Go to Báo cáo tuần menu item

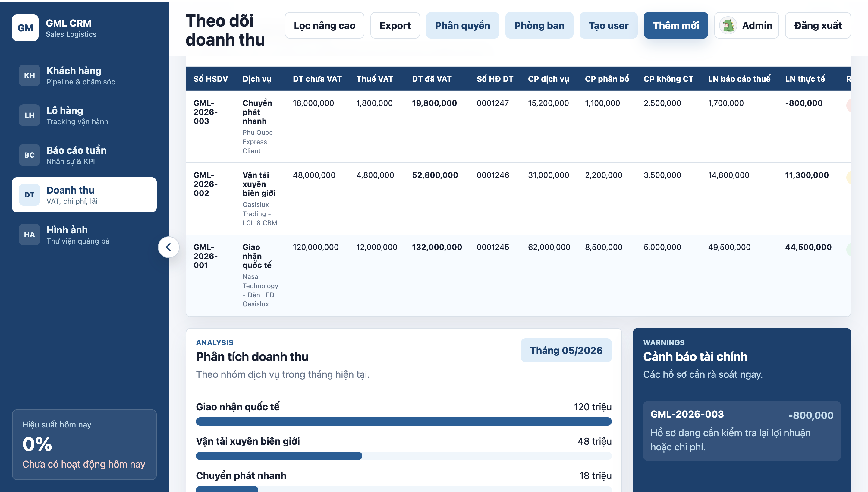tap(84, 155)
